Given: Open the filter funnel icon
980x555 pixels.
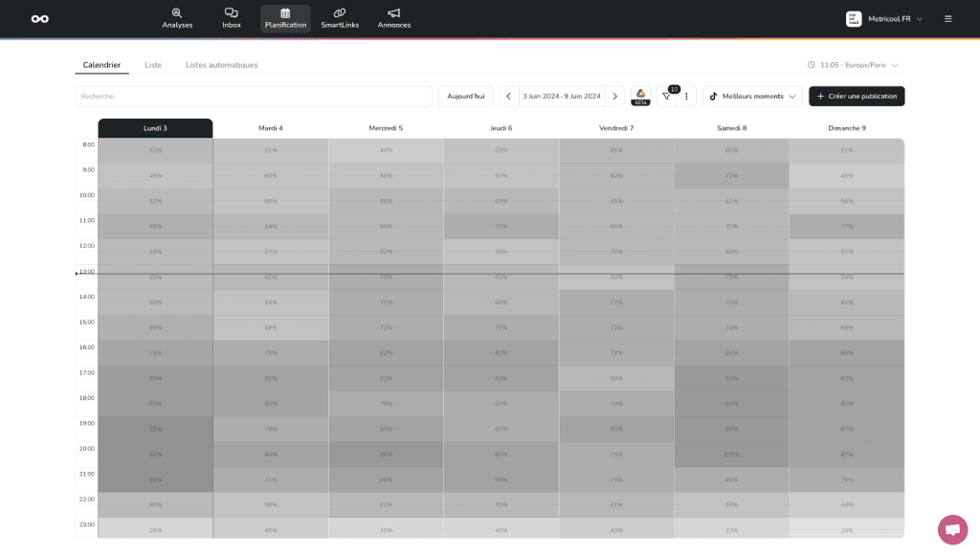Looking at the screenshot, I should tap(667, 97).
